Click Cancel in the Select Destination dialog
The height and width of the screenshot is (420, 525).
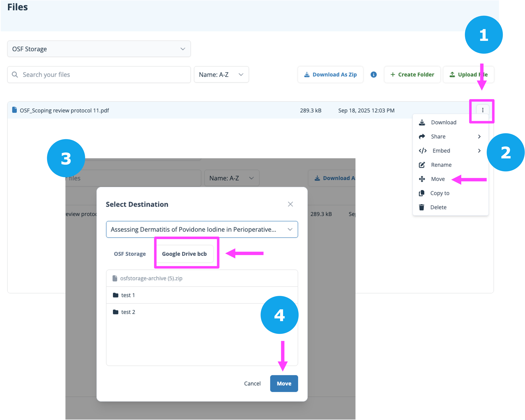252,383
